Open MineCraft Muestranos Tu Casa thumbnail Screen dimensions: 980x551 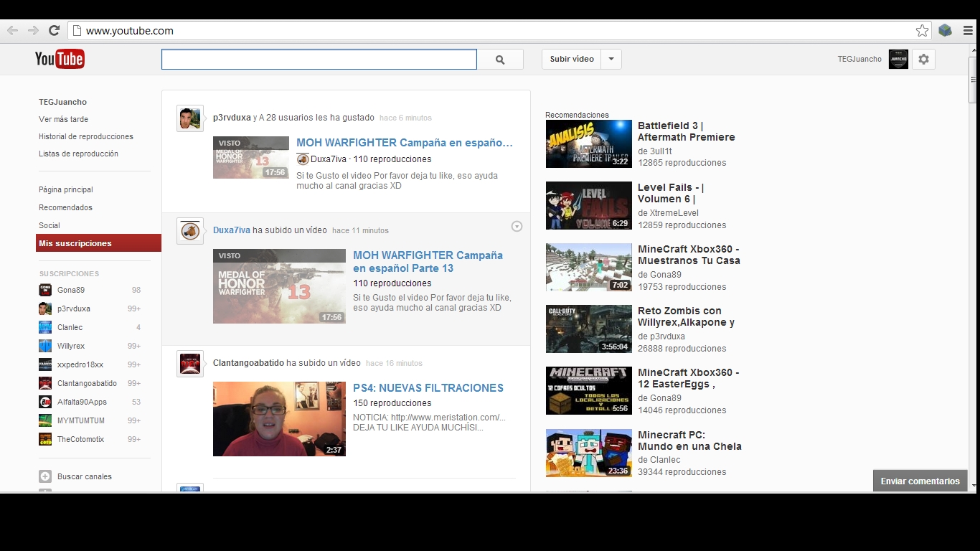pos(589,267)
